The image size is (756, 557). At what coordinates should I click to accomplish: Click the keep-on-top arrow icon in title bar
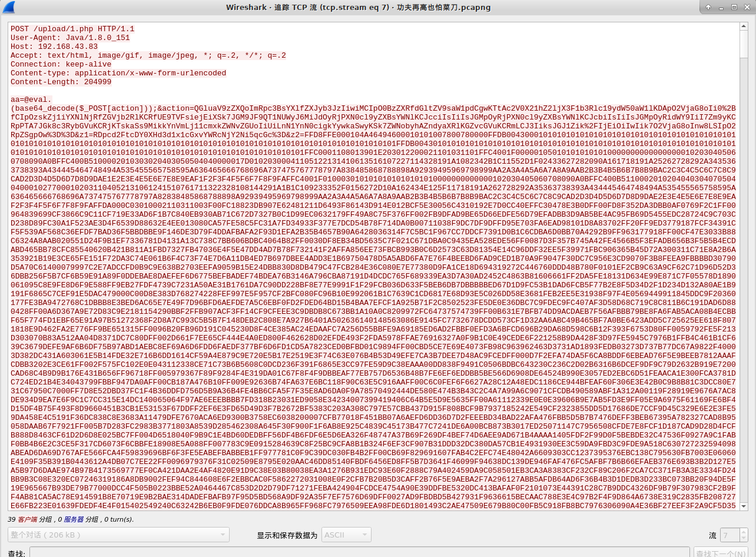pyautogui.click(x=708, y=7)
